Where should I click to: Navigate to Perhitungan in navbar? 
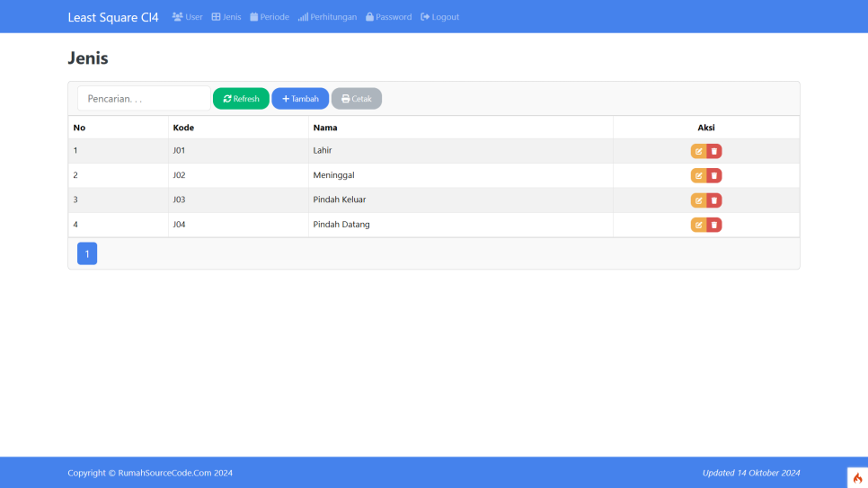click(x=327, y=17)
